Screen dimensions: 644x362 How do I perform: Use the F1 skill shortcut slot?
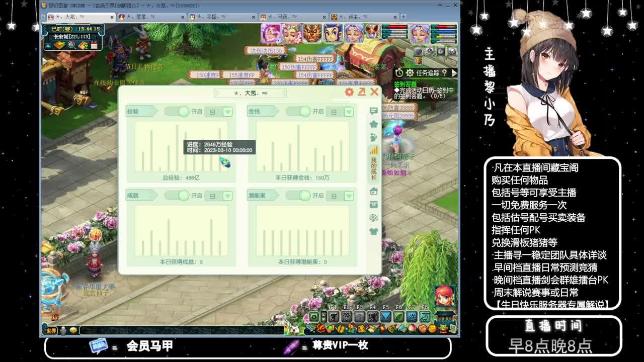(x=333, y=317)
